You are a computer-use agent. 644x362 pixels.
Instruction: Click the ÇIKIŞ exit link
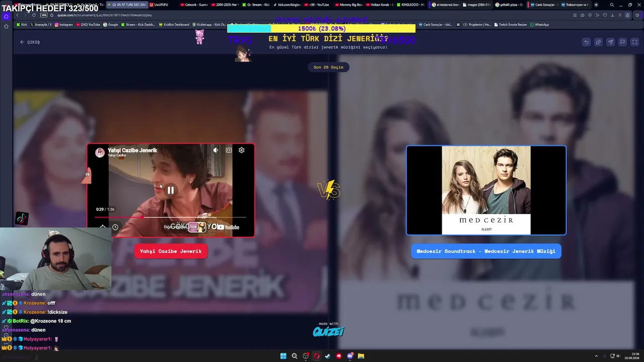click(x=30, y=42)
